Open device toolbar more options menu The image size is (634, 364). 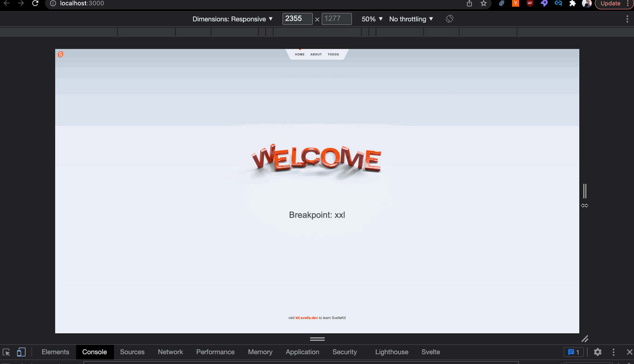[x=627, y=19]
